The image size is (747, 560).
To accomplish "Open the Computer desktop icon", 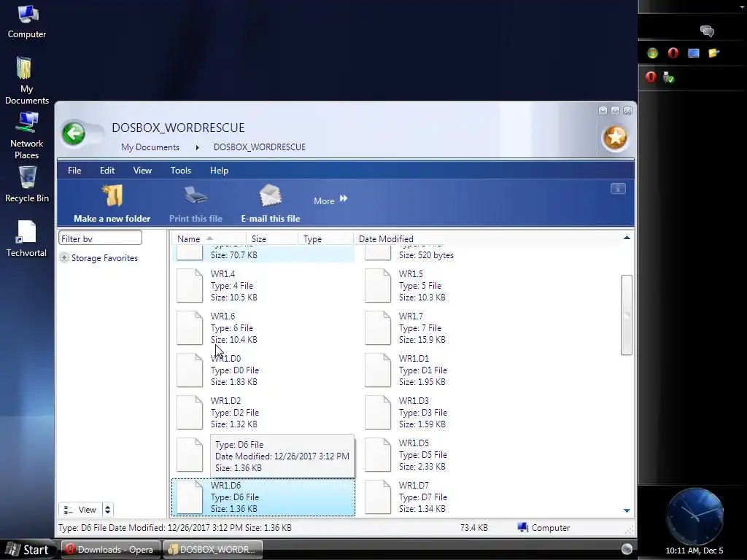I will click(27, 22).
